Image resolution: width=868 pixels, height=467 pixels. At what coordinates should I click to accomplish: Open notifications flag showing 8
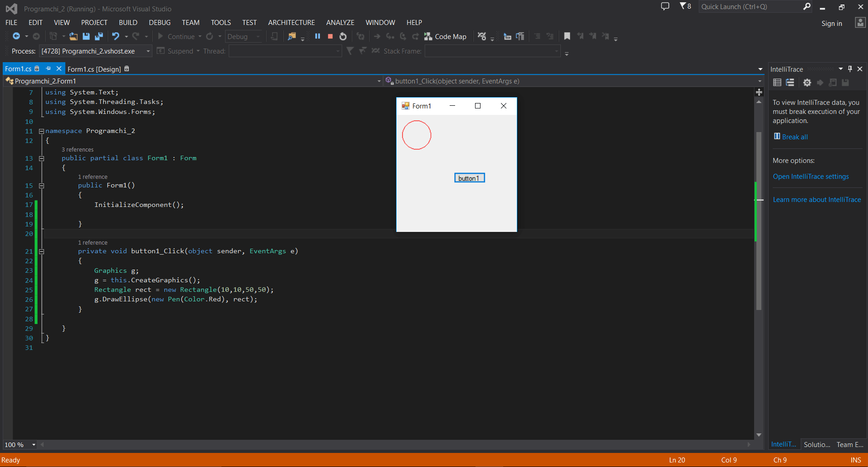pos(685,6)
